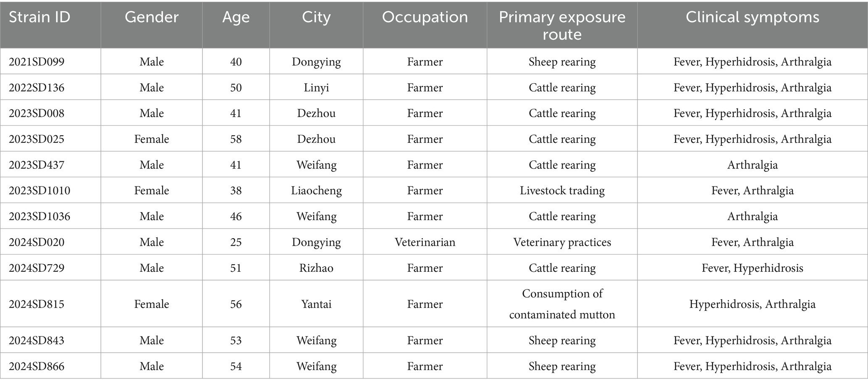Select the Liaocheng city cell
This screenshot has width=868, height=386.
(x=316, y=191)
